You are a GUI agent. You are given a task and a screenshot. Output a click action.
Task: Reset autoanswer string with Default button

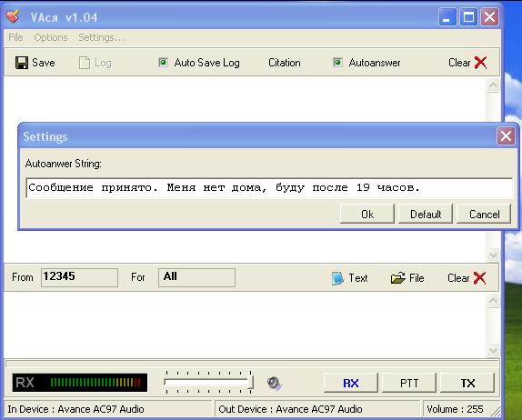click(x=426, y=214)
